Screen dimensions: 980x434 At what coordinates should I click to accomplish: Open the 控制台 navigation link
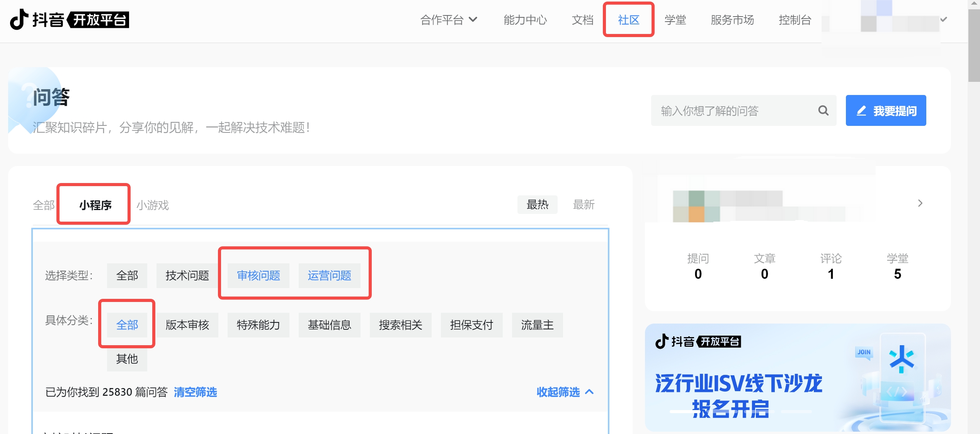click(x=795, y=20)
